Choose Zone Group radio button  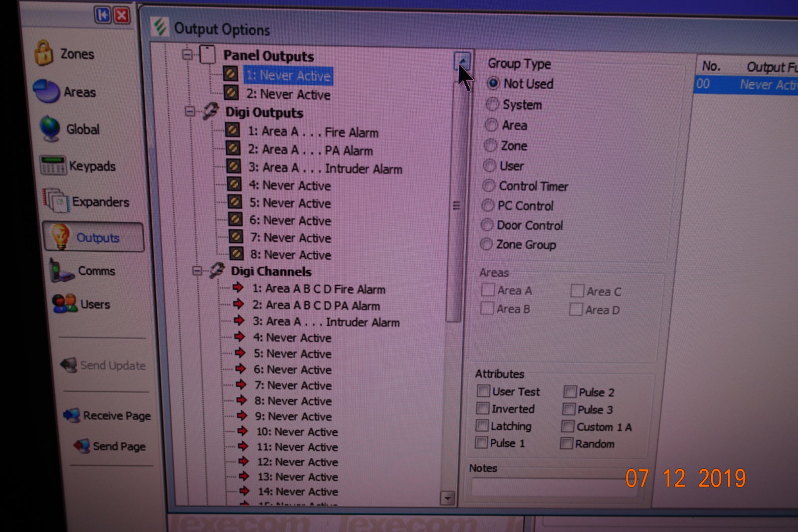tap(486, 244)
